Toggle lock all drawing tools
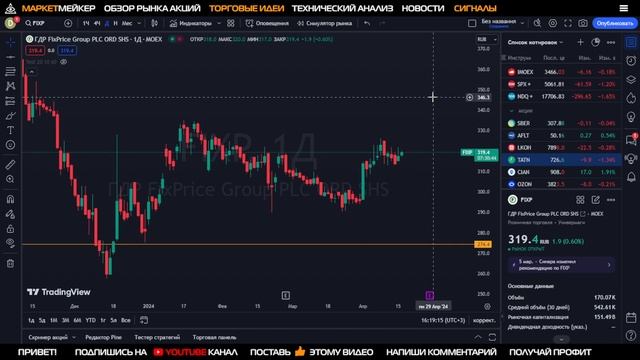This screenshot has height=360, width=640. pos(10,229)
